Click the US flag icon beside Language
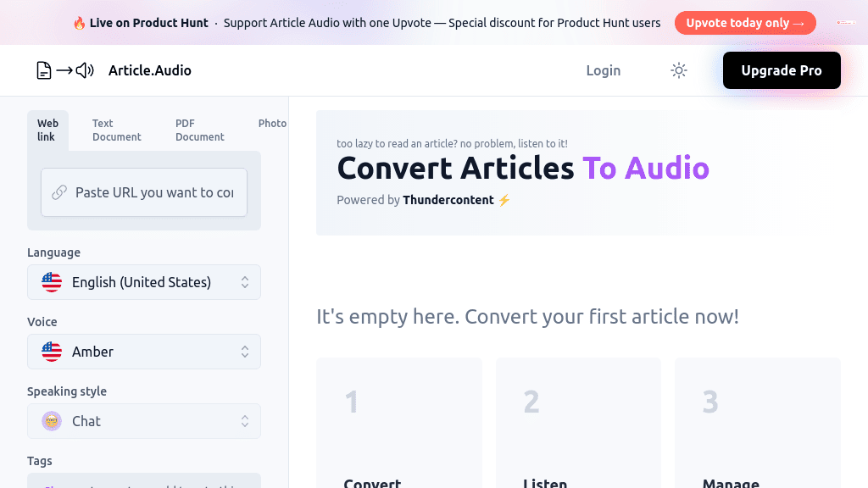 (x=52, y=282)
